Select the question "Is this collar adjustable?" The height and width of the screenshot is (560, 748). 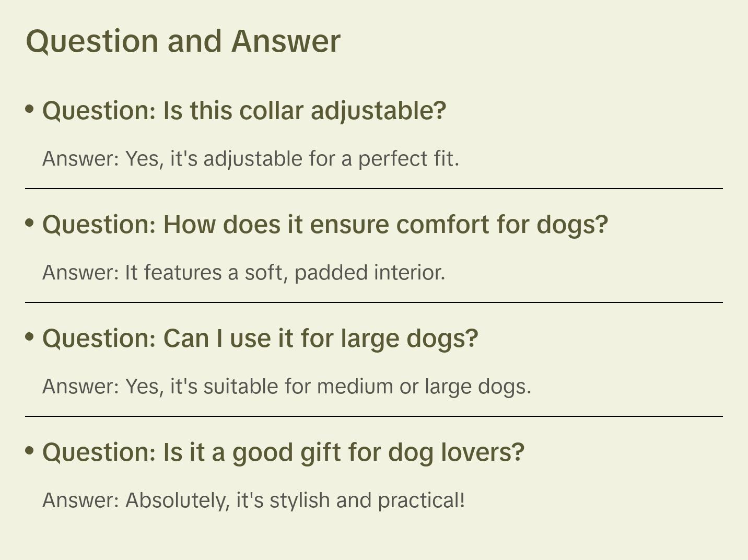[x=244, y=111]
